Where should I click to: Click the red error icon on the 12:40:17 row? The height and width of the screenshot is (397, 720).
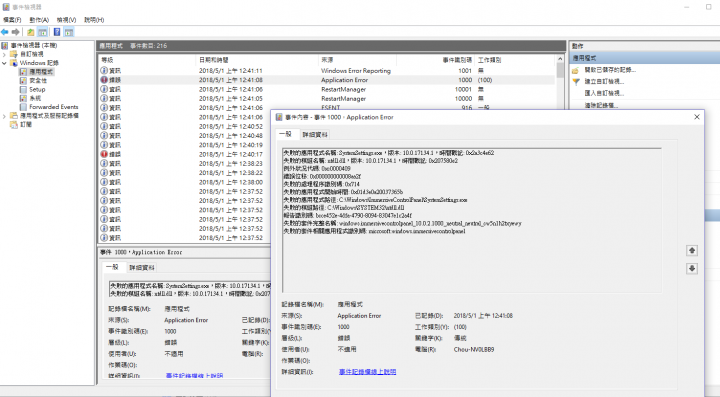[104, 154]
